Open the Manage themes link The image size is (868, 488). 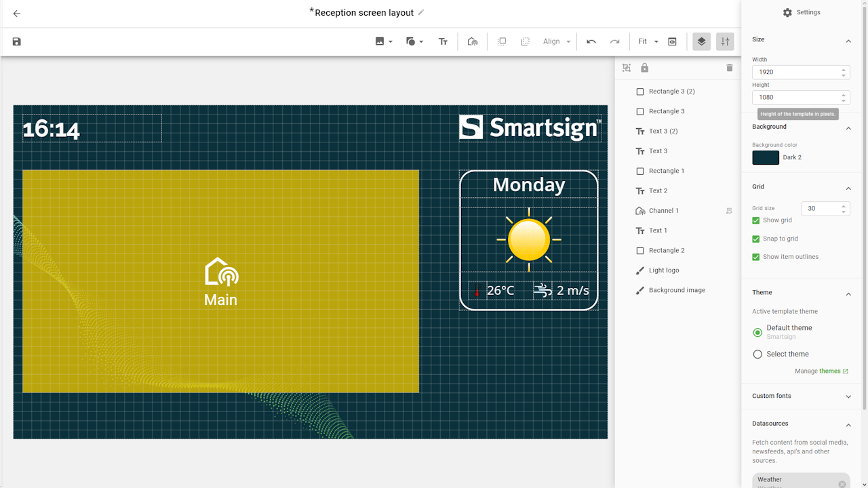829,371
